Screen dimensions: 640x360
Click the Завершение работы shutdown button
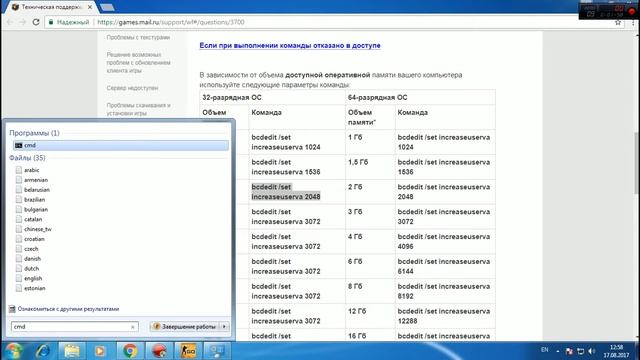pyautogui.click(x=185, y=327)
